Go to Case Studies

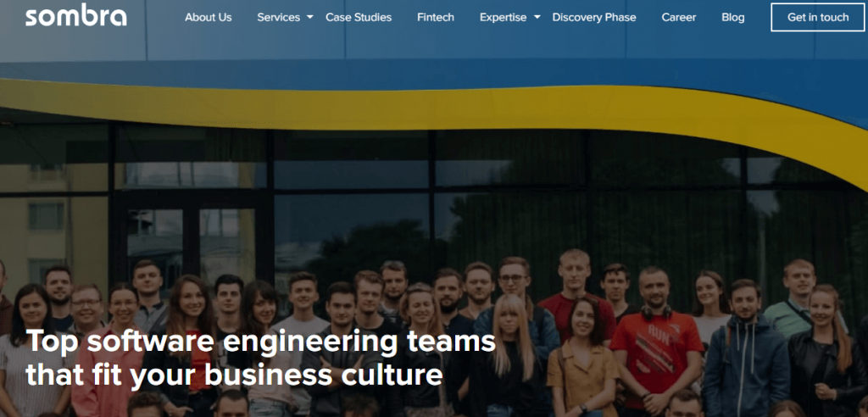tap(359, 17)
